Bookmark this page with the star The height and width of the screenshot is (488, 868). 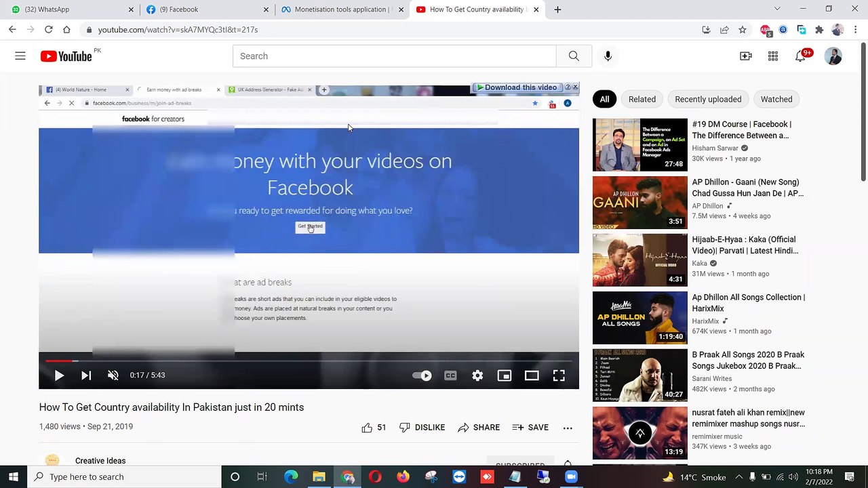(x=743, y=30)
